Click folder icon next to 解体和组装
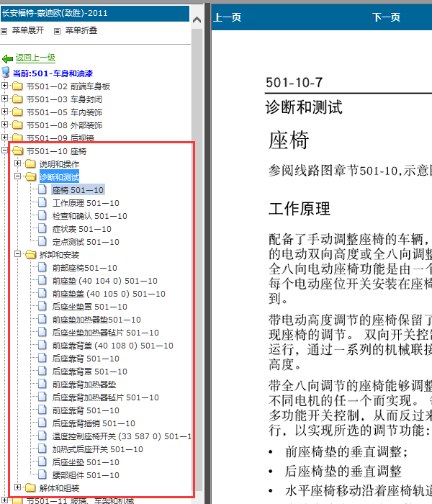Viewport: 432px width, 504px height. 30,487
